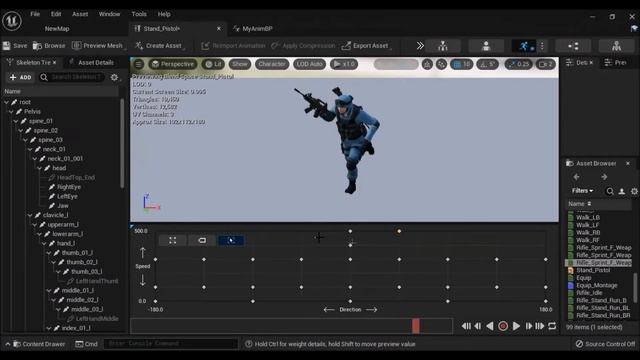Collapse the clavicle_l bone node

point(30,215)
